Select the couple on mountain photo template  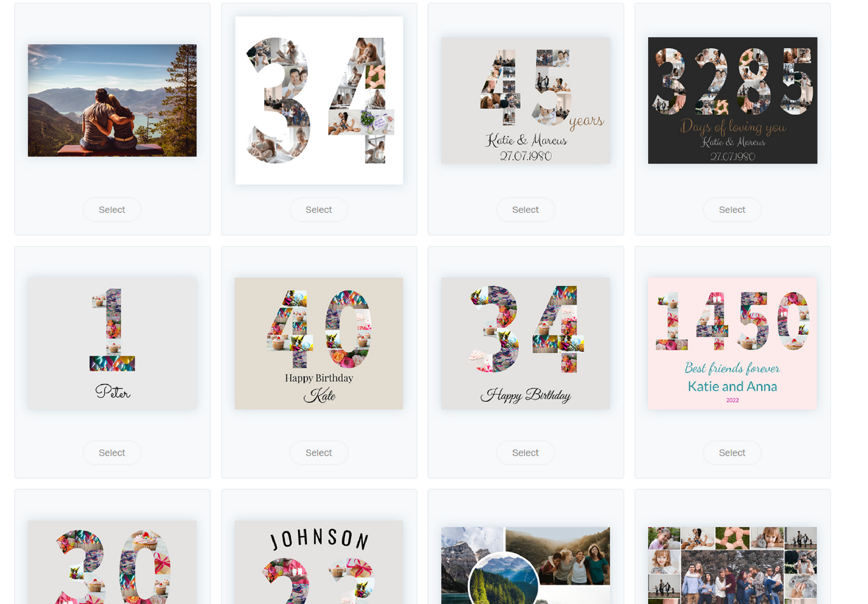tap(112, 210)
